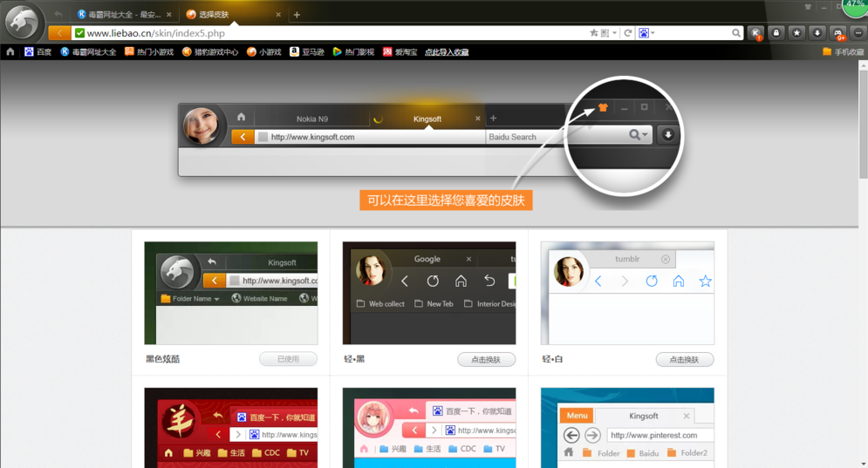
Task: Click the 轻•白 skin name label
Action: pos(552,359)
